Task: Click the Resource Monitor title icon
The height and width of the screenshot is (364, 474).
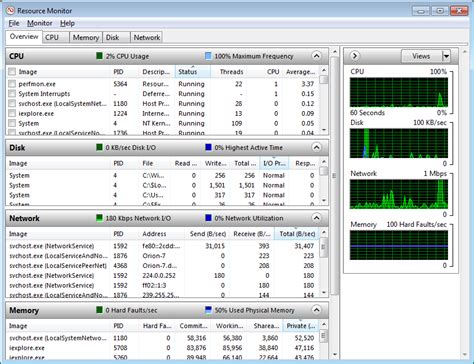Action: 10,11
